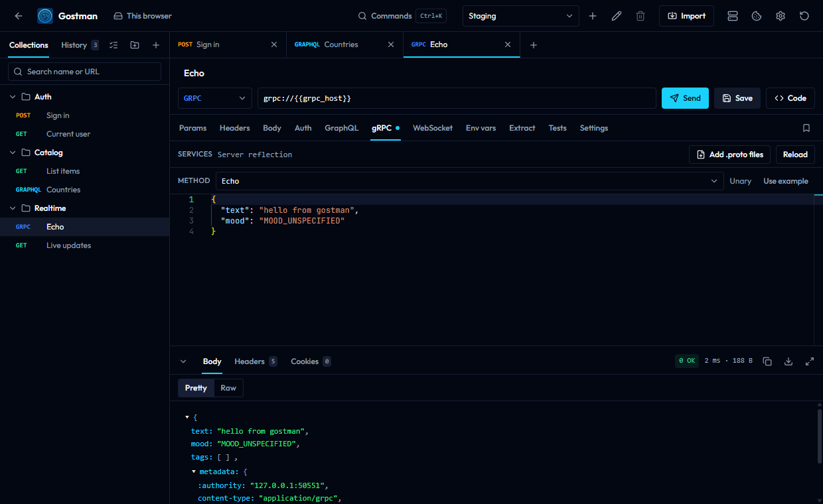This screenshot has height=504, width=823.
Task: Open the response Cookies tab
Action: click(311, 361)
